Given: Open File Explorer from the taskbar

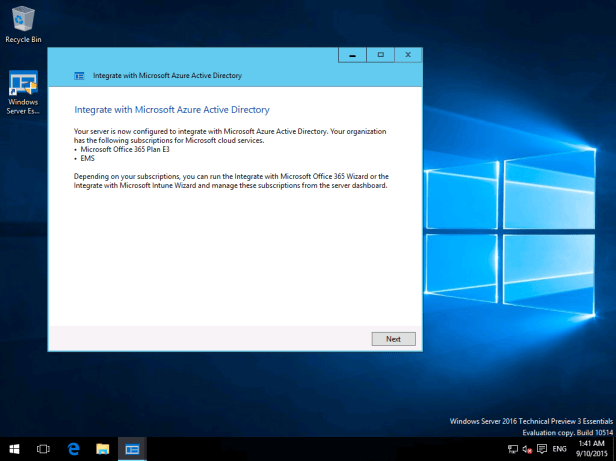Looking at the screenshot, I should 102,449.
